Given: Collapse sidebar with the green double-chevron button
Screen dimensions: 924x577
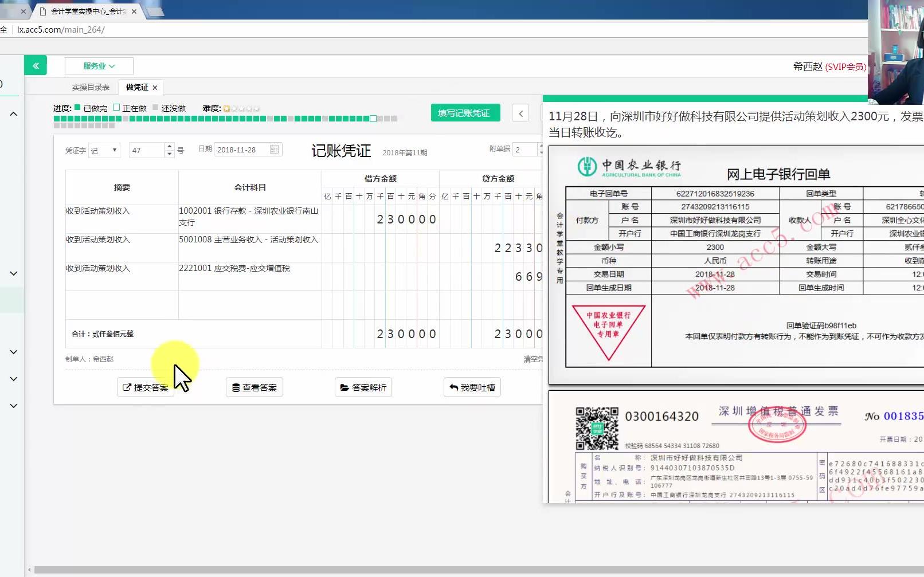Looking at the screenshot, I should (x=36, y=66).
